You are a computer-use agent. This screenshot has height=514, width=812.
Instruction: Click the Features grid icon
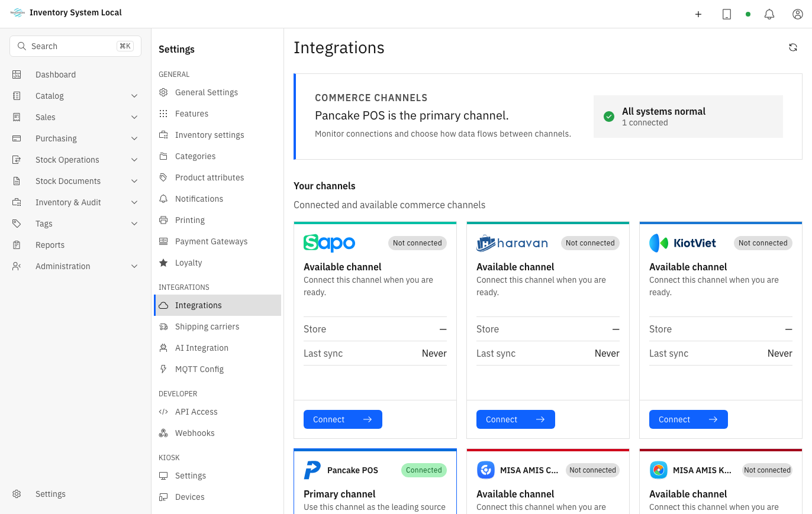coord(163,114)
